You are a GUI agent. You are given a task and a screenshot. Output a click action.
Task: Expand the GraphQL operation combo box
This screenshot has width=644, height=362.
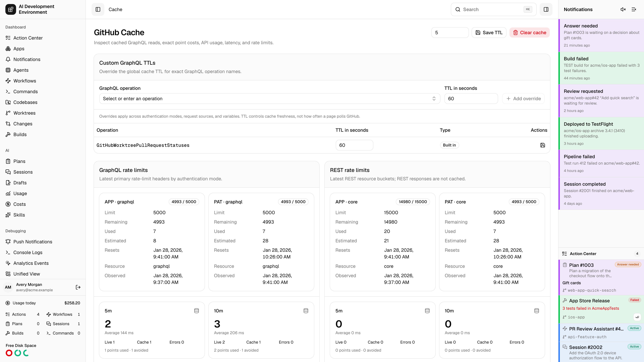270,99
